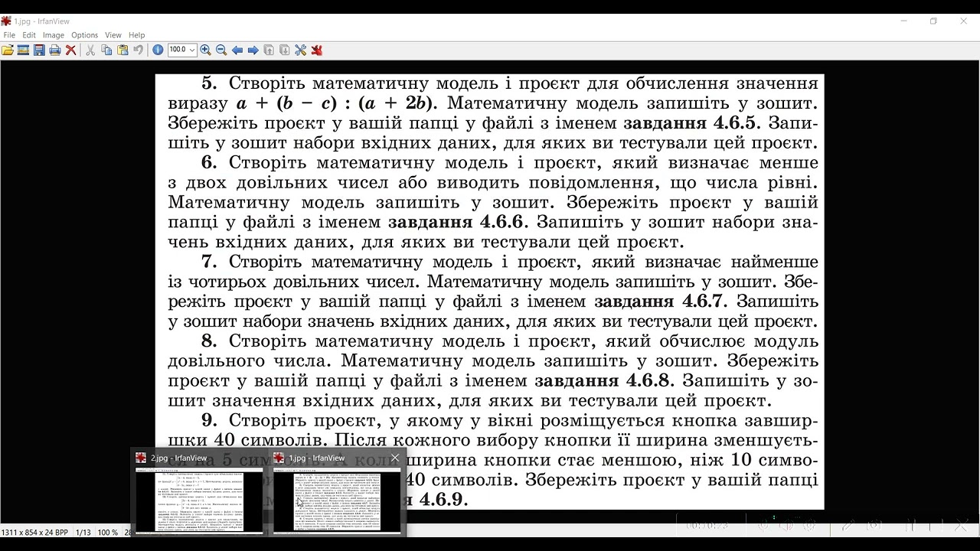Click the Zoom Out magnifier icon
The image size is (980, 551).
(221, 50)
